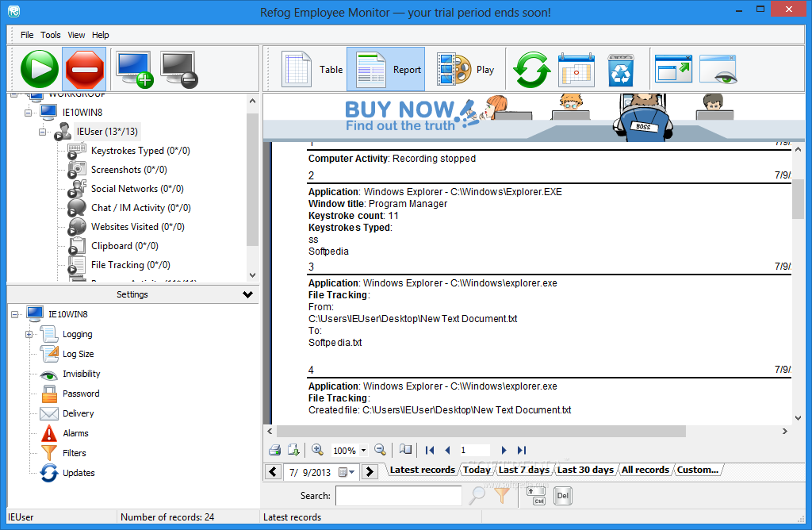
Task: Click the page number field
Action: 474,450
